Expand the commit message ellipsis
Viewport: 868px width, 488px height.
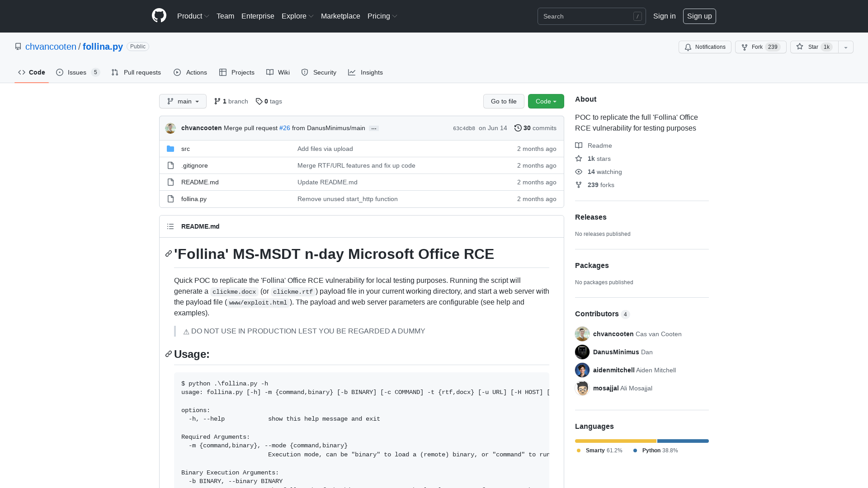[374, 128]
